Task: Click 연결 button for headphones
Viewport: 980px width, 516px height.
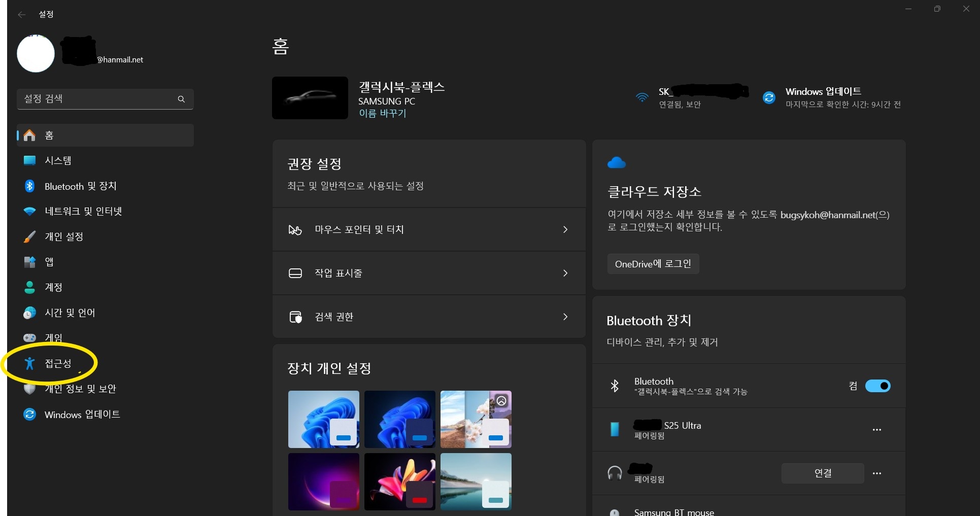Action: point(823,473)
